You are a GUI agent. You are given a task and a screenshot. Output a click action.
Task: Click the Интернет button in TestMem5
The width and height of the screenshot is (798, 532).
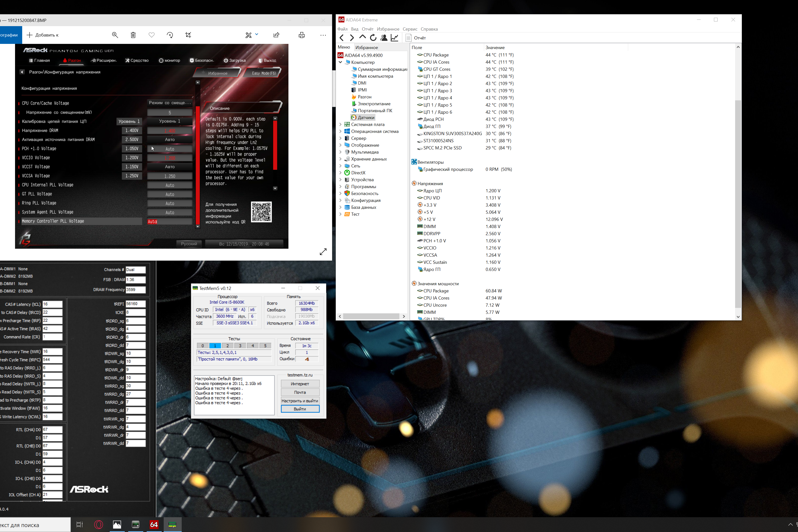tap(300, 384)
